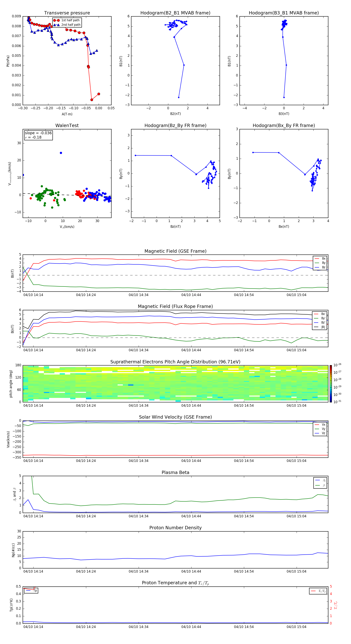Click the 'Proton Number Density' title

coord(175,528)
